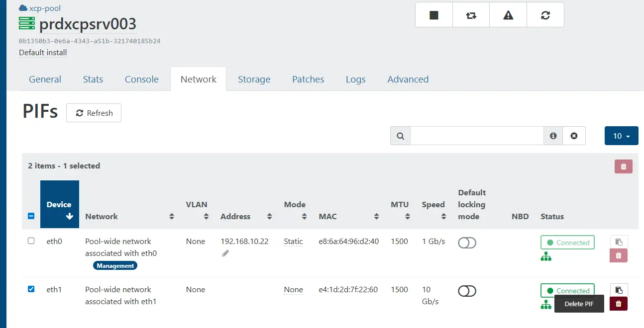Click the host reboot icon
The height and width of the screenshot is (328, 644).
click(470, 15)
